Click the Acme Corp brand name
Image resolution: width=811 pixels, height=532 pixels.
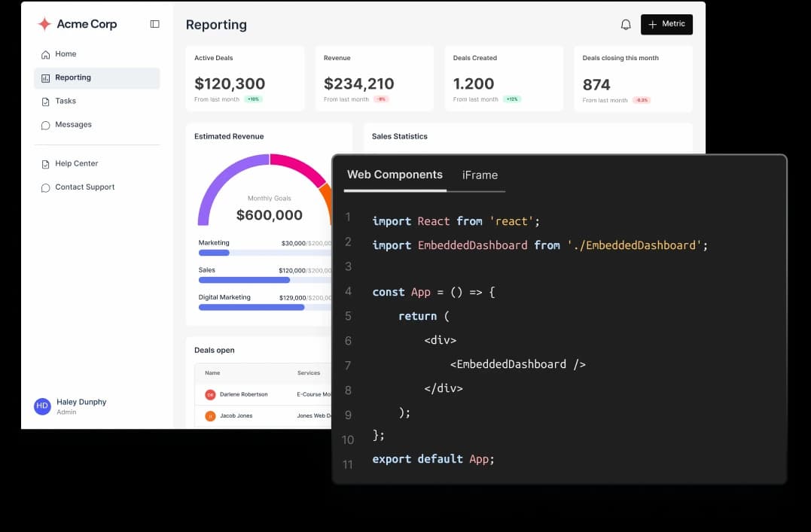(87, 24)
